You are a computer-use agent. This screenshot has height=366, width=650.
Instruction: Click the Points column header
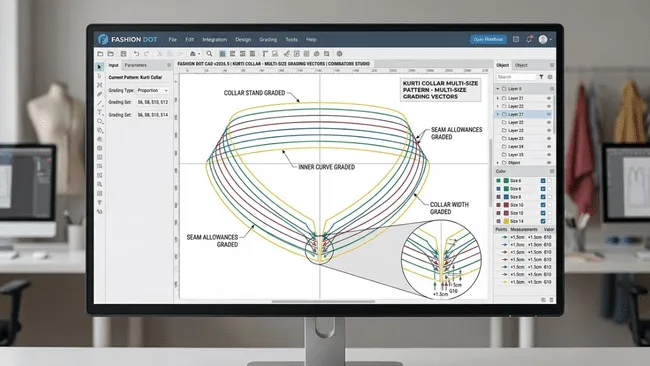tap(501, 229)
